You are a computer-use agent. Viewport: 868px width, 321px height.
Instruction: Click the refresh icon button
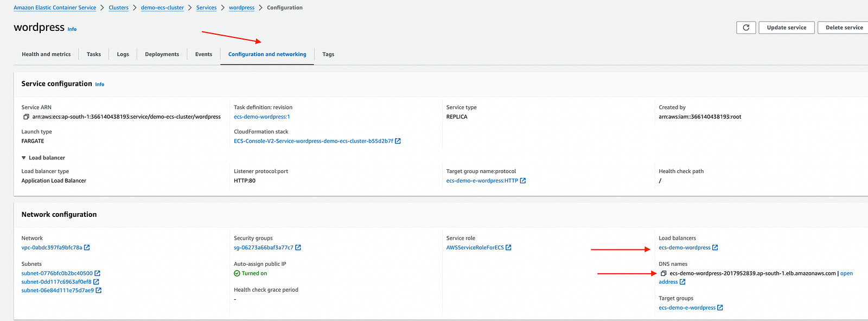click(746, 28)
